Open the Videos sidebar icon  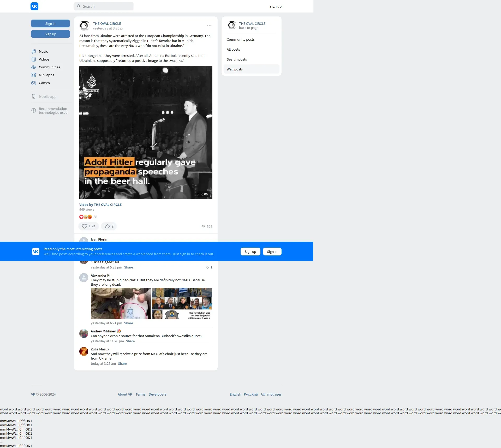tap(34, 59)
